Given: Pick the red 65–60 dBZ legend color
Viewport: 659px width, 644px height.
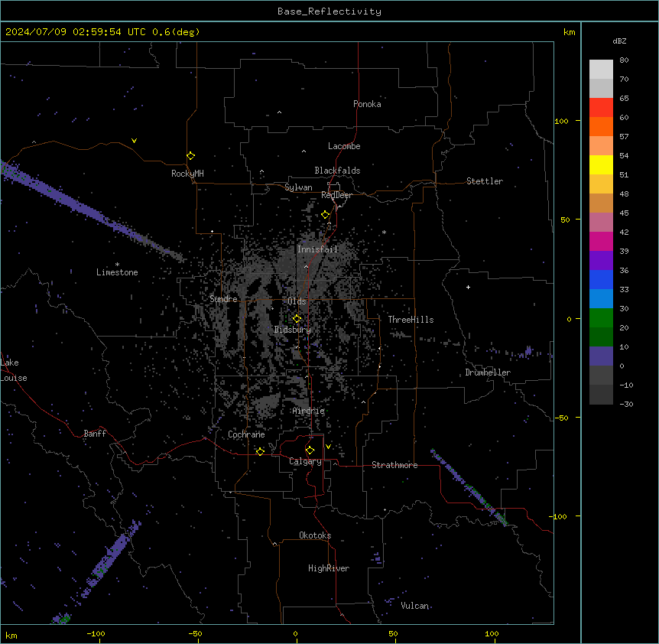Looking at the screenshot, I should (601, 107).
